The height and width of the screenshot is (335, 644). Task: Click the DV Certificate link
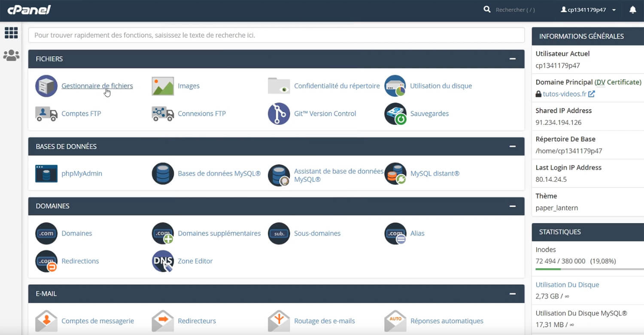pyautogui.click(x=618, y=82)
